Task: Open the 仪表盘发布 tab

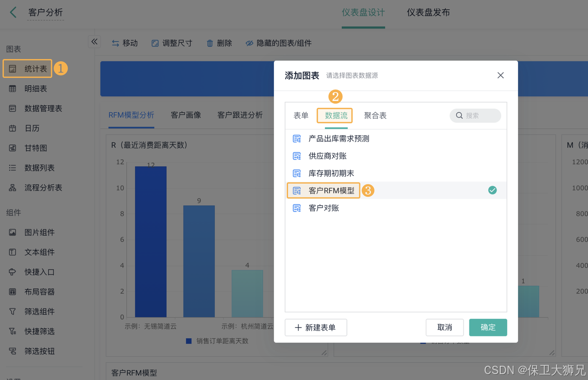Action: 428,13
